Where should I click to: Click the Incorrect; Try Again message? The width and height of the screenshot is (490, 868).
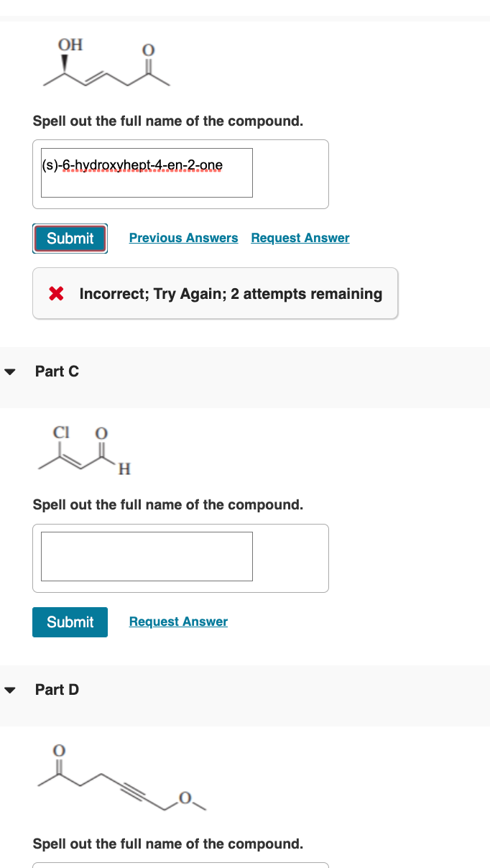(x=230, y=293)
